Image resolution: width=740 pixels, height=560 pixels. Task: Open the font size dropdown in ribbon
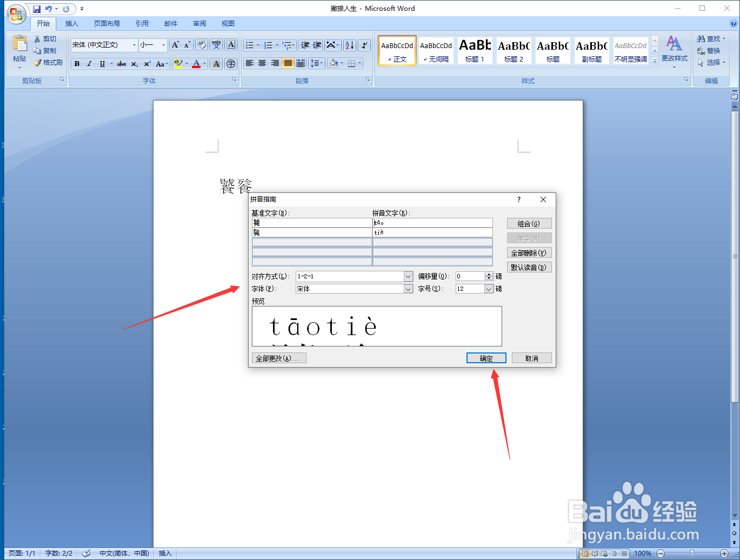(x=163, y=45)
